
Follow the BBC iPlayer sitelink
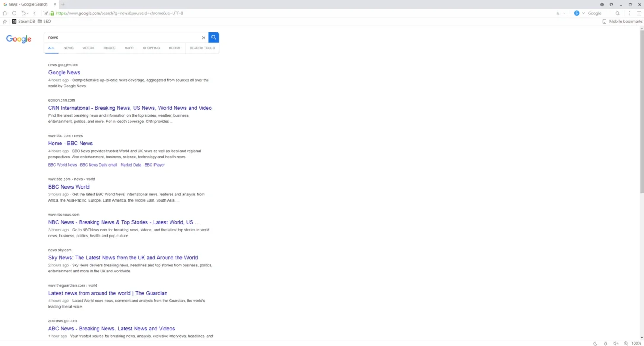coord(154,165)
